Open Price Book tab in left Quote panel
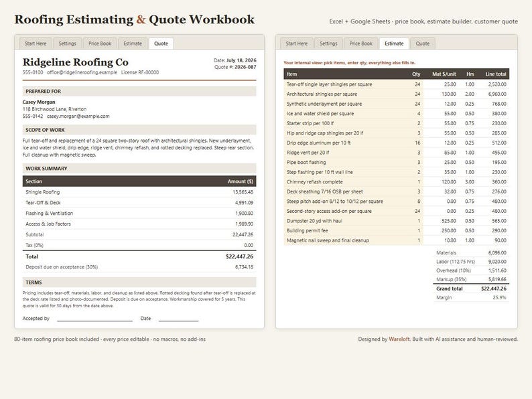 click(x=100, y=44)
